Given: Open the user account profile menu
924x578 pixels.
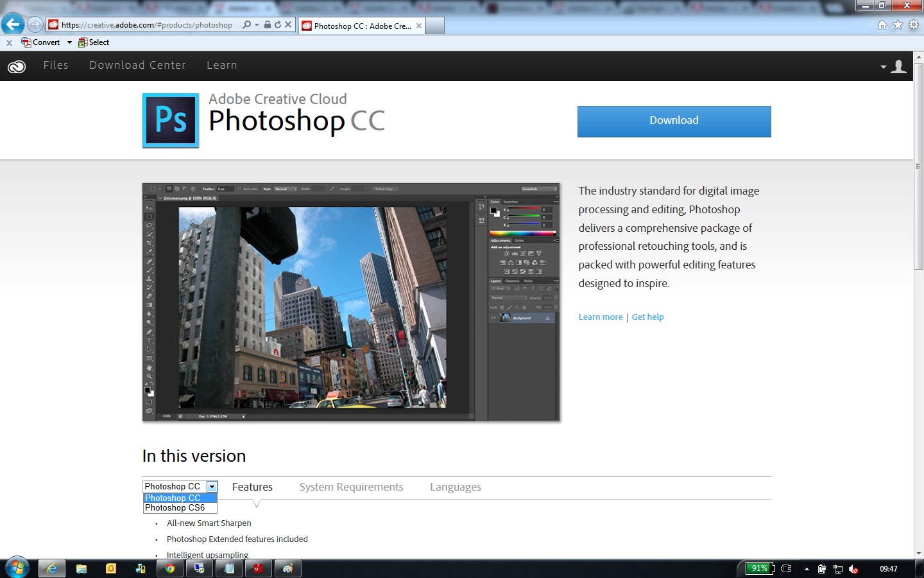Looking at the screenshot, I should pyautogui.click(x=894, y=66).
